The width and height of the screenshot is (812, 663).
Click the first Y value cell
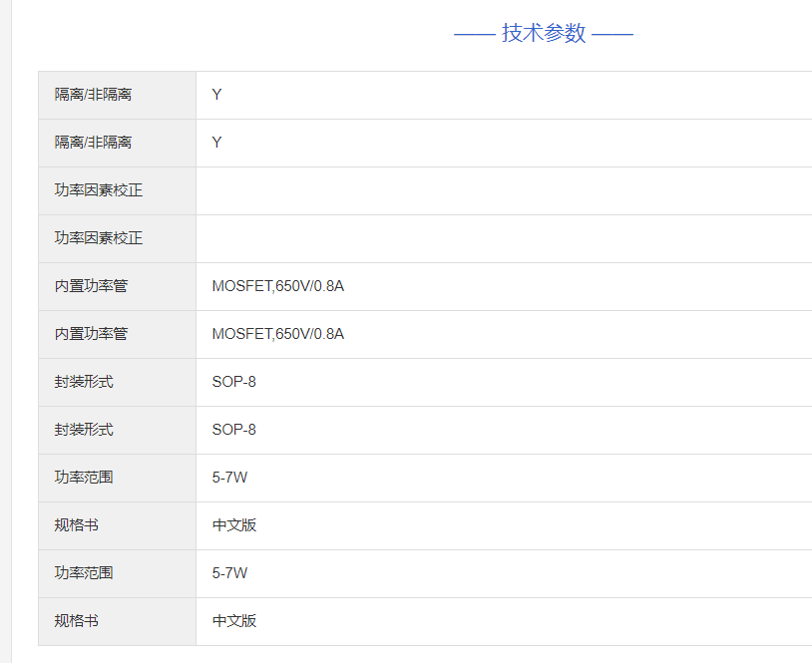[x=217, y=95]
